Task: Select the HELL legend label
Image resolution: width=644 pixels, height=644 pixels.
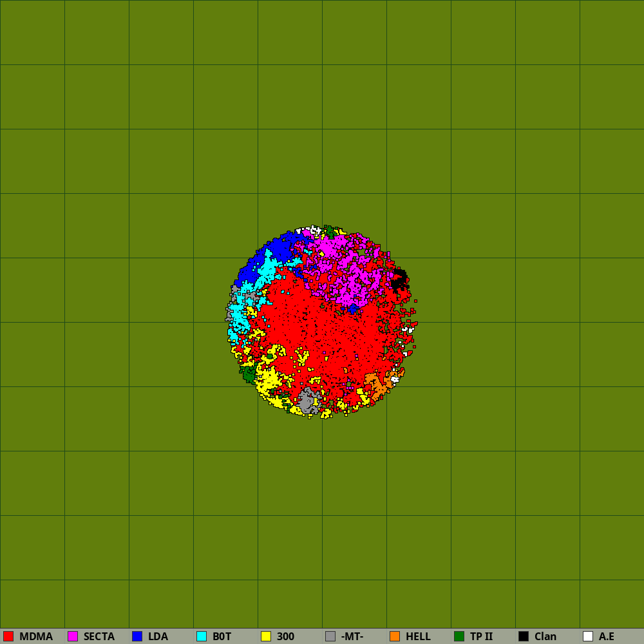Action: [x=418, y=637]
